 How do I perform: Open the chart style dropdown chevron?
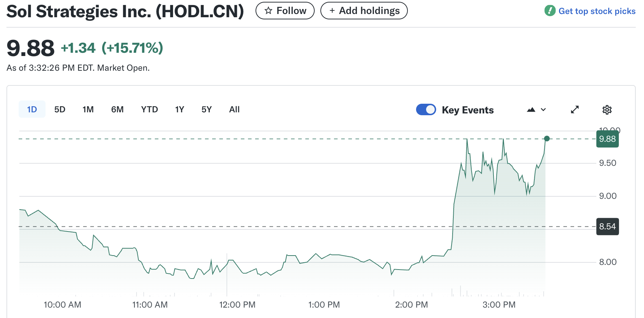(543, 110)
